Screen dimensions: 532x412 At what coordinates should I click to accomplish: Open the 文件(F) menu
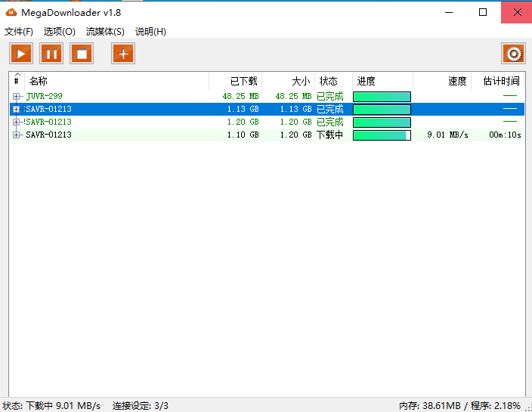click(19, 32)
